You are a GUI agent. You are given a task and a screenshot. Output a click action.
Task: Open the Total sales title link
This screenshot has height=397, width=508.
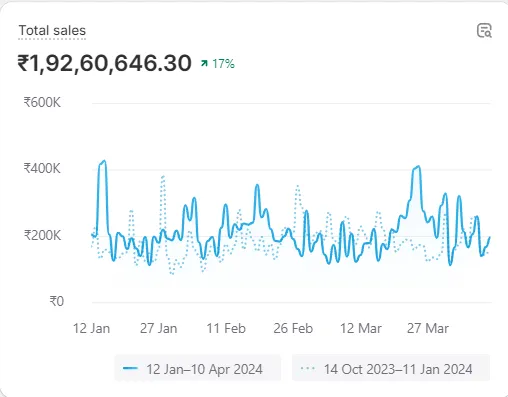52,31
